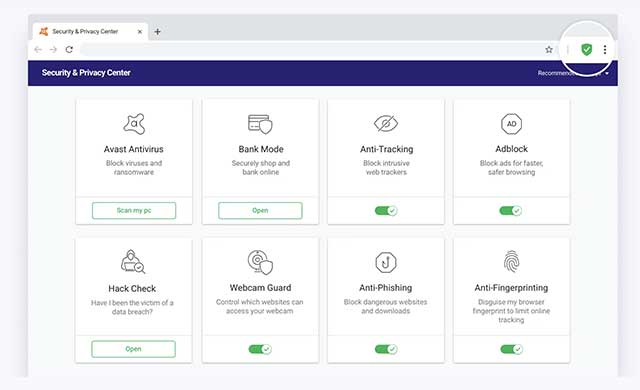Click the Anti-Phishing hook icon
Screen dimensions: 640x390
click(x=386, y=262)
